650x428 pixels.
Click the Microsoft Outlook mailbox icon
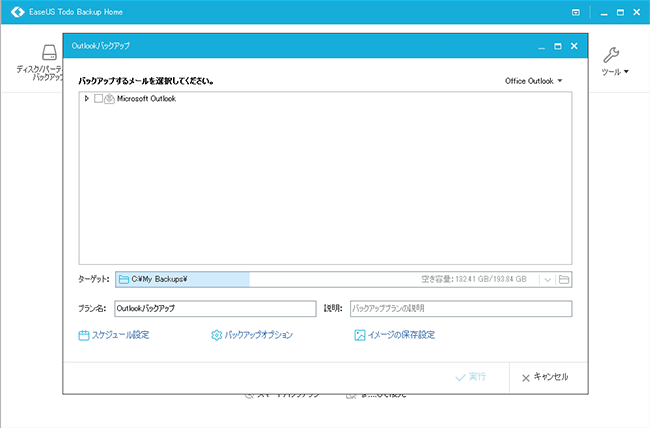(x=109, y=98)
